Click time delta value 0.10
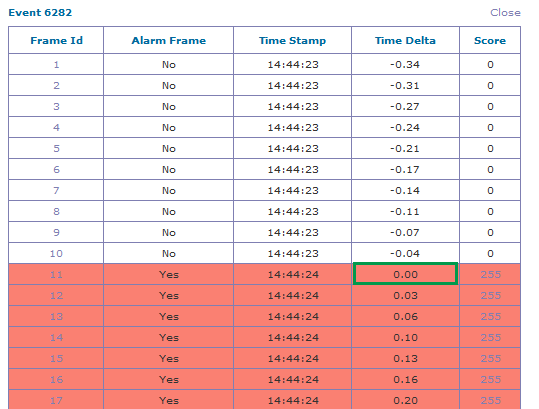The image size is (539, 409). pos(405,338)
